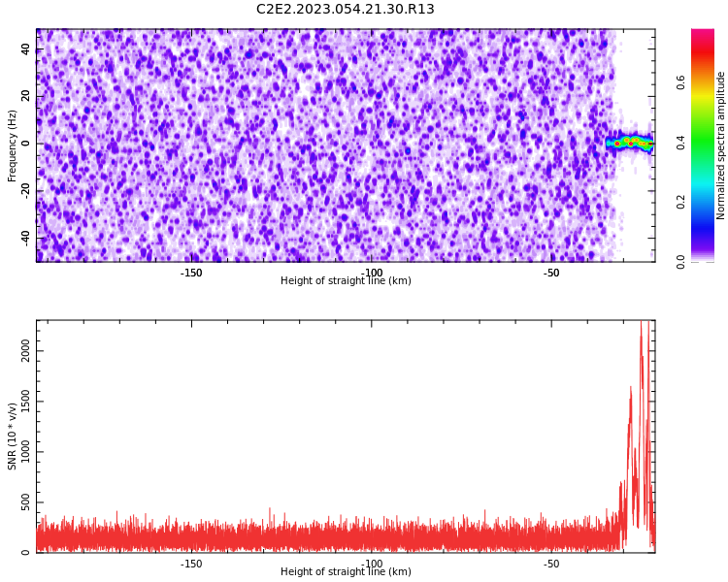728x582 pixels.
Task: Click frequency axis tick 40
Action: pos(25,48)
